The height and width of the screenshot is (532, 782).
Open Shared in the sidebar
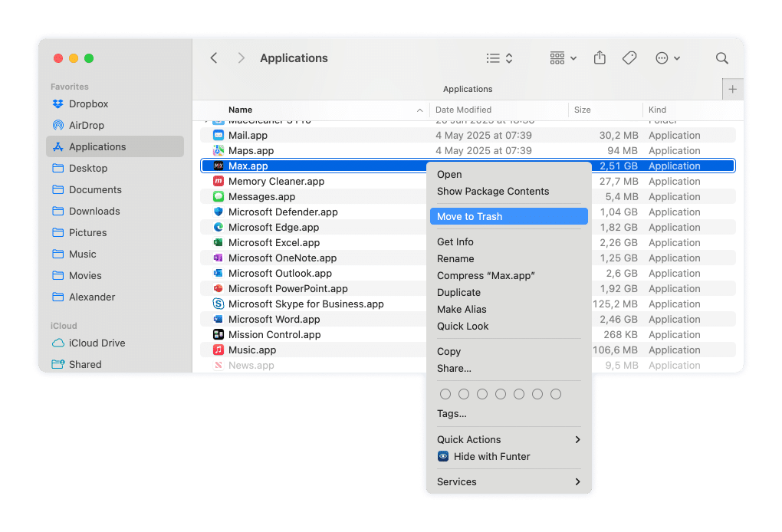point(115,364)
